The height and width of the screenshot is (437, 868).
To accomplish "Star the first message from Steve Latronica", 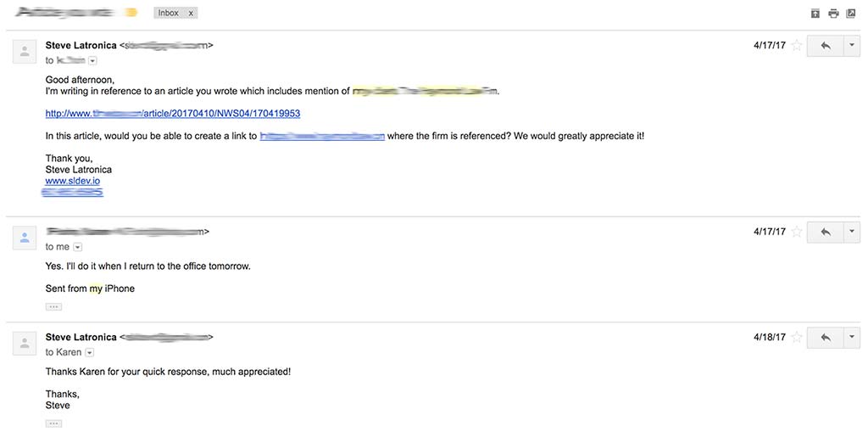I will [x=797, y=46].
